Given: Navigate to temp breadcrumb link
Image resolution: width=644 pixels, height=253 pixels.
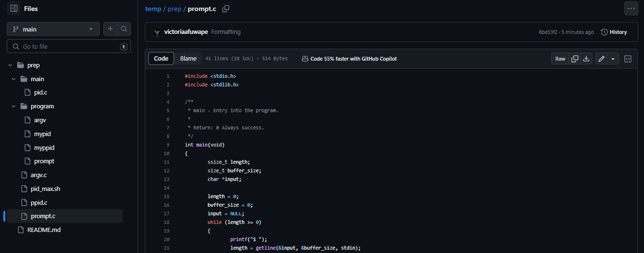Looking at the screenshot, I should click(153, 9).
